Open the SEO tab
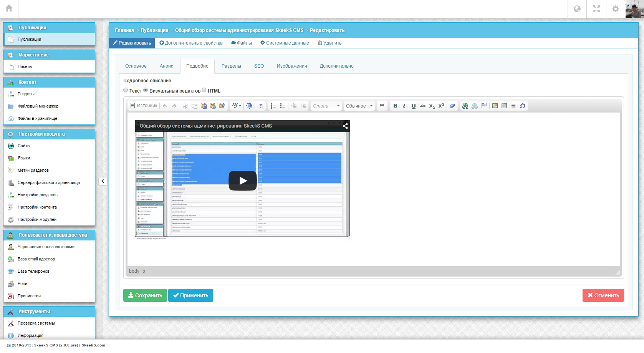 [x=259, y=66]
